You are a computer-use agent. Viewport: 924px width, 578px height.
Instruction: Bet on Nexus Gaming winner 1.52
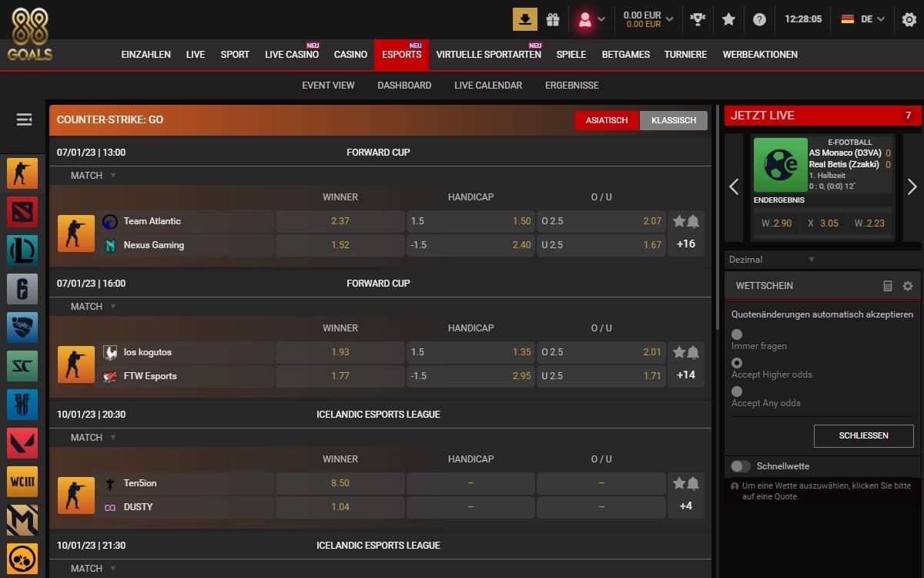click(340, 245)
